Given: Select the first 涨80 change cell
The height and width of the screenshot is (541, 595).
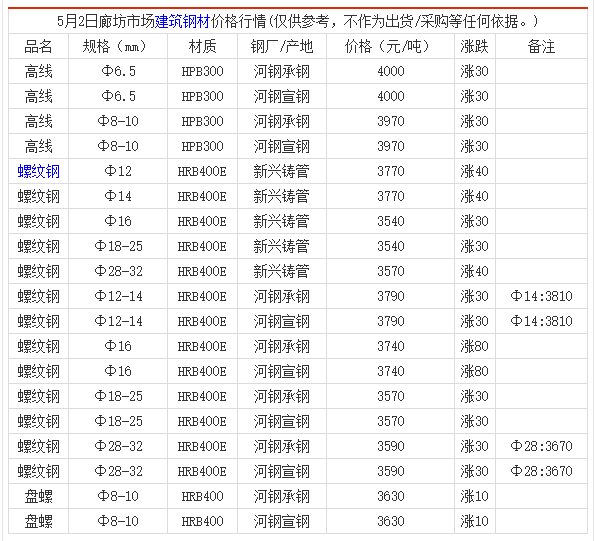Looking at the screenshot, I should (x=475, y=346).
